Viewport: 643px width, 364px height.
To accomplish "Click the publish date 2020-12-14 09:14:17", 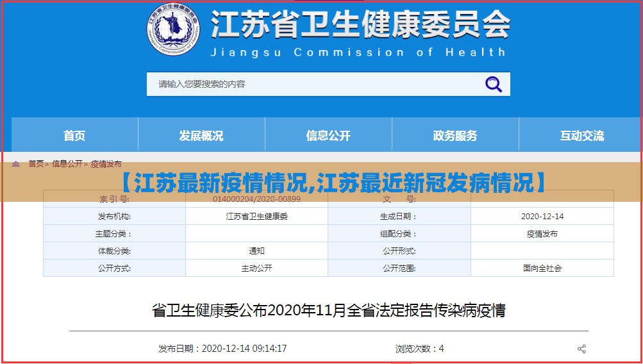I will coord(222,349).
